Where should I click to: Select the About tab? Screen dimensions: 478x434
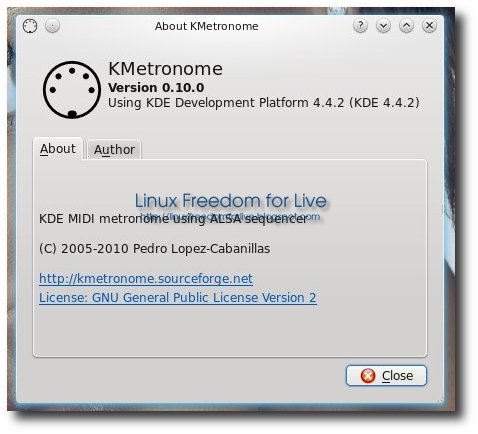click(58, 149)
